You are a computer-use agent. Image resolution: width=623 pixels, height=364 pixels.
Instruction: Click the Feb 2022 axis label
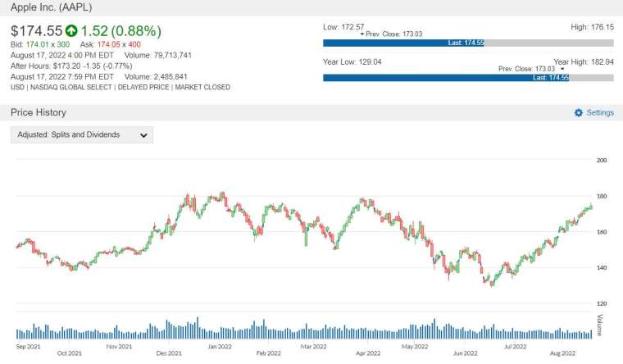269,353
